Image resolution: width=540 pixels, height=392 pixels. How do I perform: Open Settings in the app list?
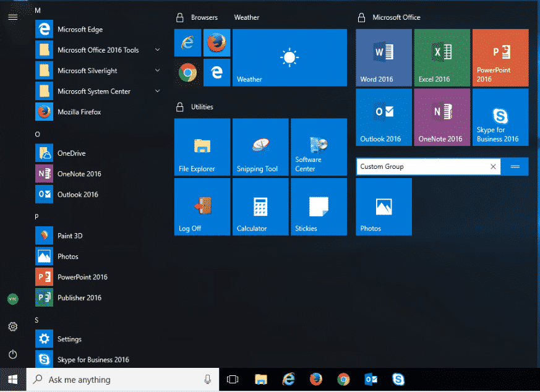click(x=98, y=339)
